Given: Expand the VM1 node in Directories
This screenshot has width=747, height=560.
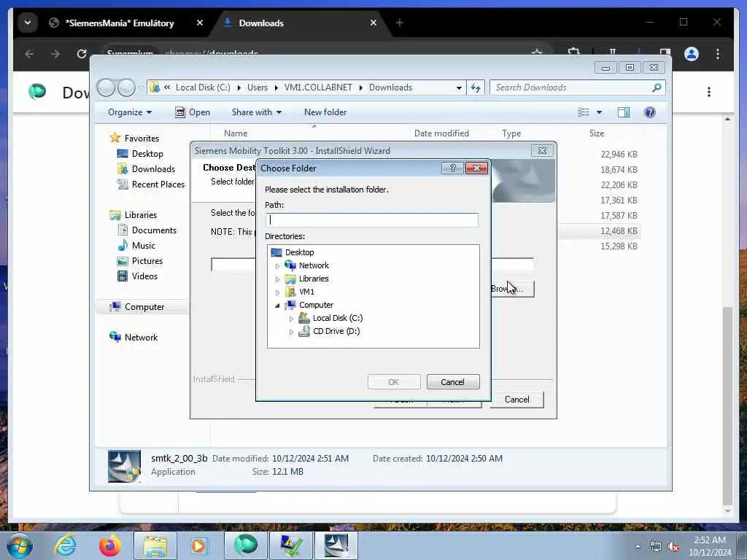Looking at the screenshot, I should [x=277, y=292].
